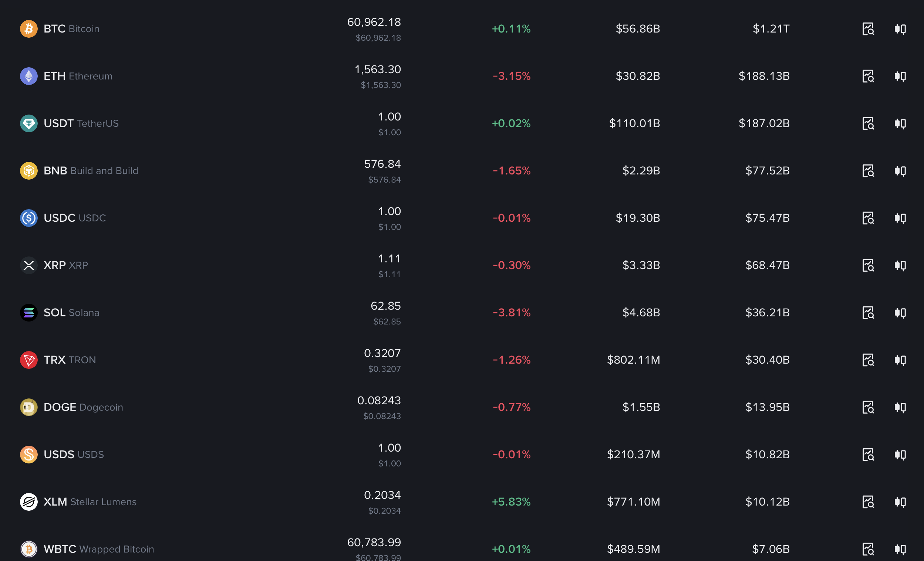Click the trade candlestick icon for XLM
The width and height of the screenshot is (924, 561).
pos(900,502)
